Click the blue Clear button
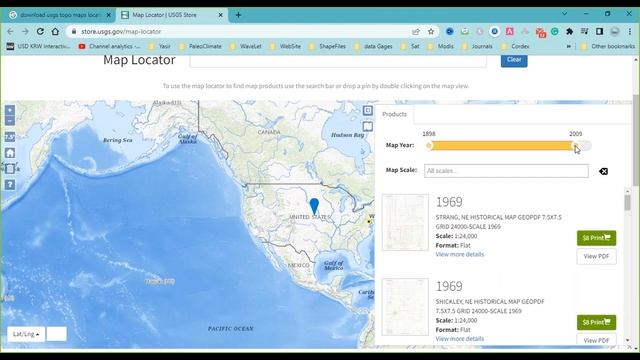The width and height of the screenshot is (640, 360). (514, 60)
